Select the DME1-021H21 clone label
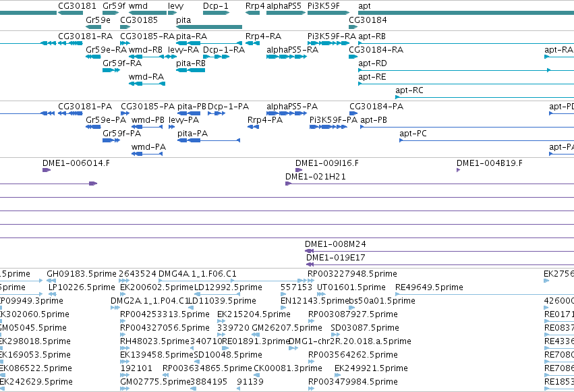 pos(316,177)
